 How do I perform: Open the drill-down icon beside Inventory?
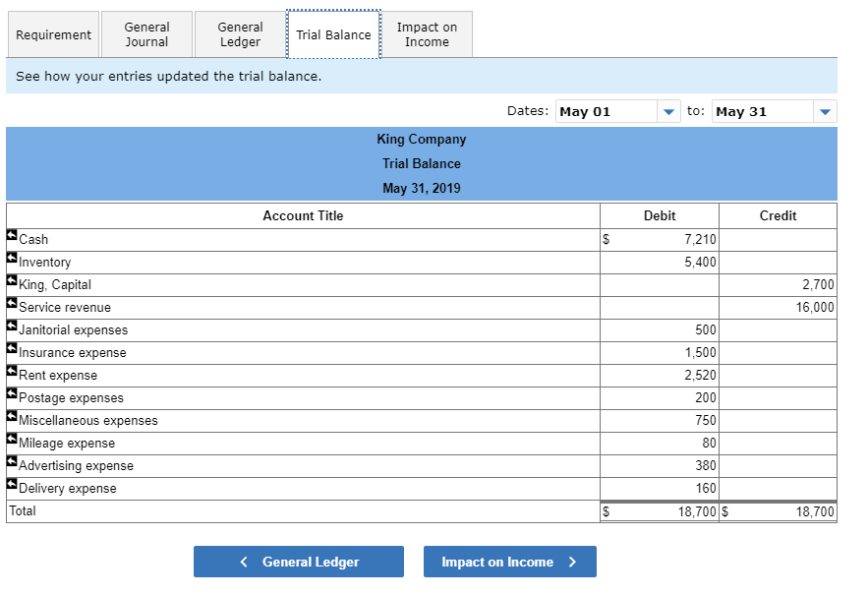[x=12, y=257]
